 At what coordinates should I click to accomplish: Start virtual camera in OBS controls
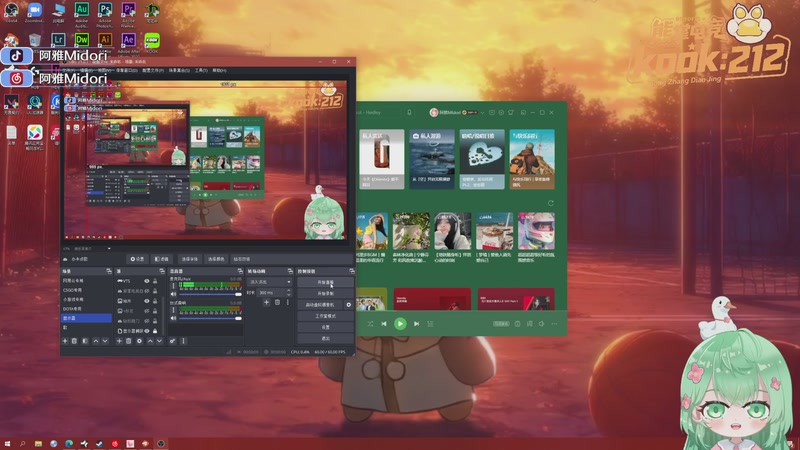pos(320,305)
